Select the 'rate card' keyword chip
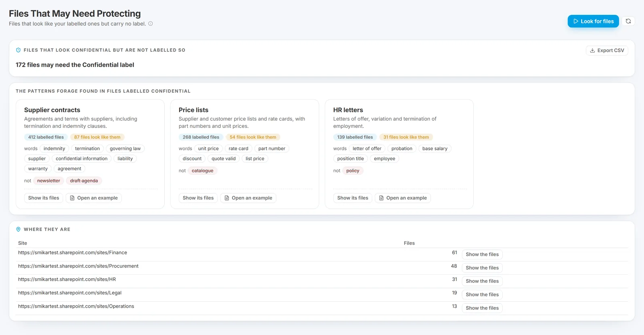Screen dimensions: 644x335 tap(238, 149)
